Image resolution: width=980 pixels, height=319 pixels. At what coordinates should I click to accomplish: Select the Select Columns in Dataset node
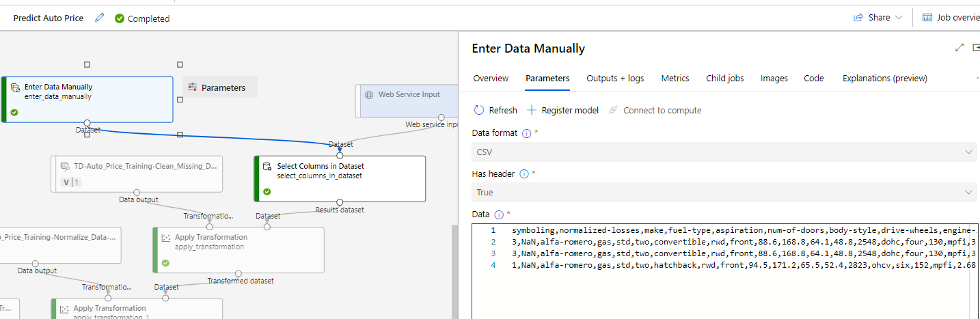[339, 178]
